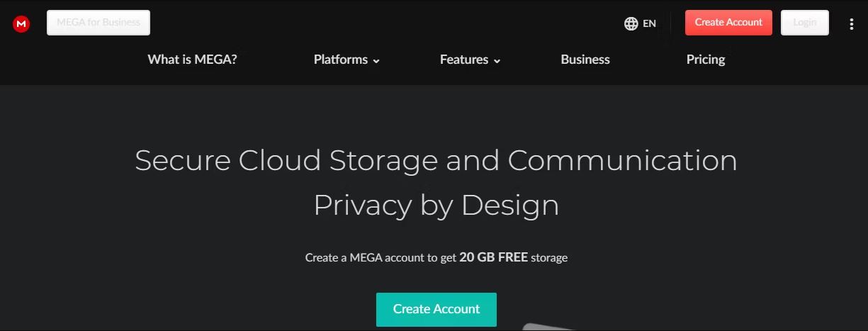Image resolution: width=868 pixels, height=331 pixels.
Task: Click the teal Create Account button
Action: 436,309
